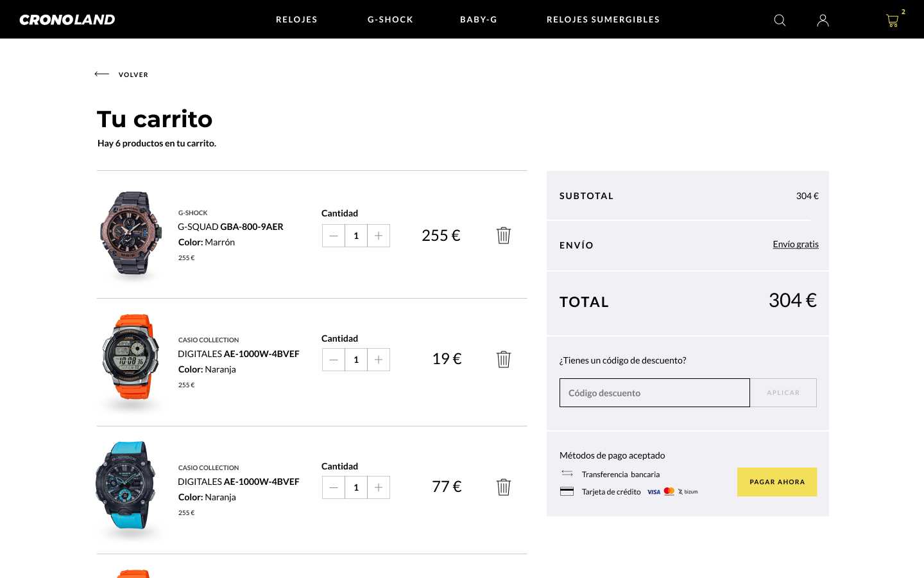This screenshot has height=578, width=924.
Task: Click the 'Hay 6 productos en tu carrito' text
Action: pyautogui.click(x=157, y=143)
